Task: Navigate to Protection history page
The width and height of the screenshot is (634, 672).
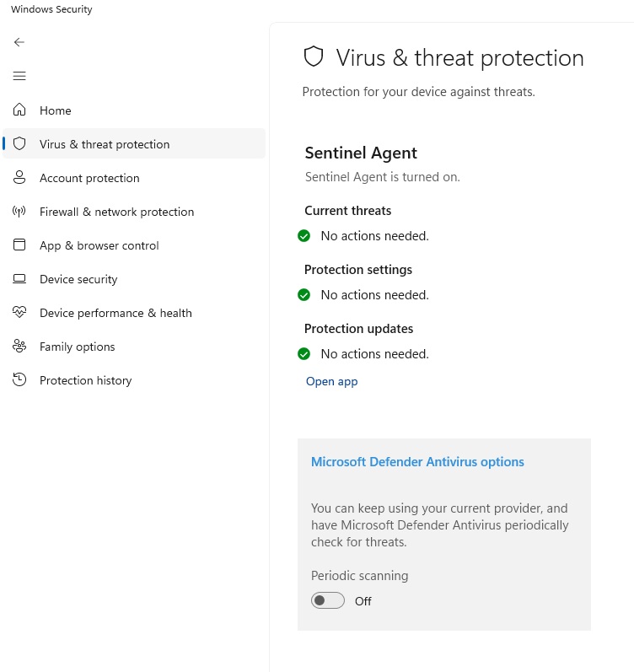Action: [x=85, y=380]
